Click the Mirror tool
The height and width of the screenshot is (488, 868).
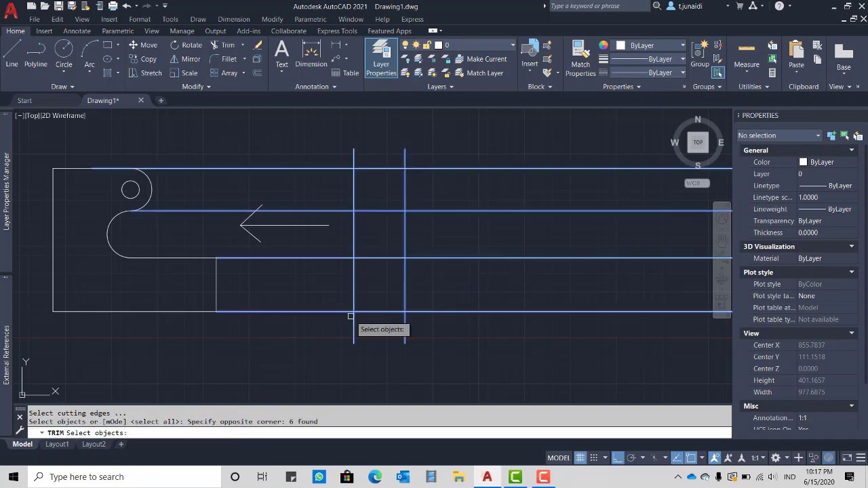(185, 59)
